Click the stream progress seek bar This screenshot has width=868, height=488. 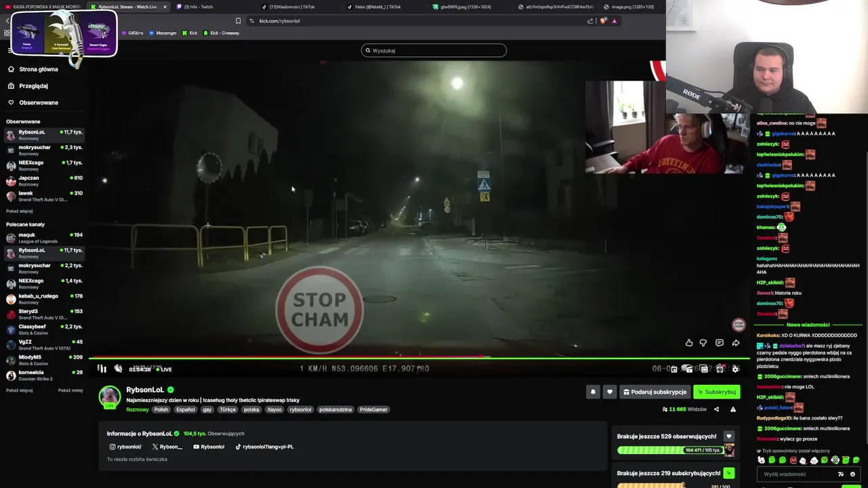(x=418, y=357)
